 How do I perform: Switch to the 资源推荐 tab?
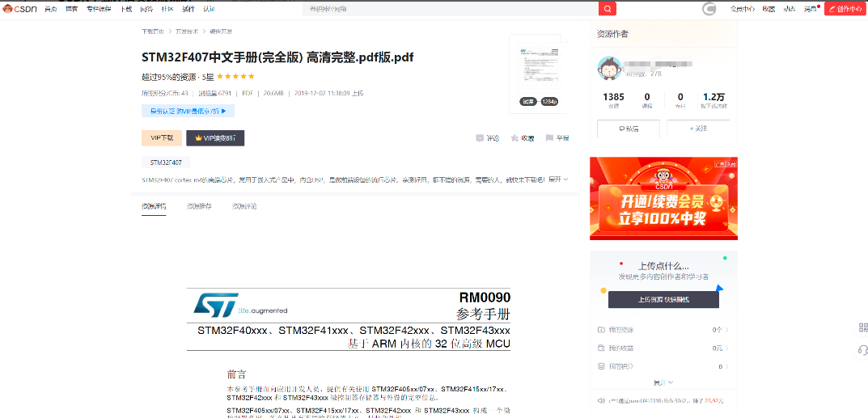tap(199, 206)
